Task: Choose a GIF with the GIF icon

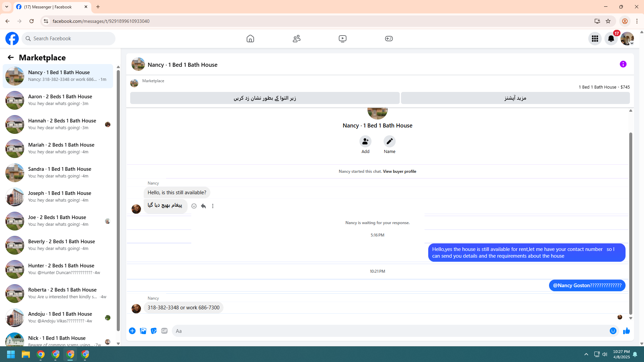Action: click(164, 331)
